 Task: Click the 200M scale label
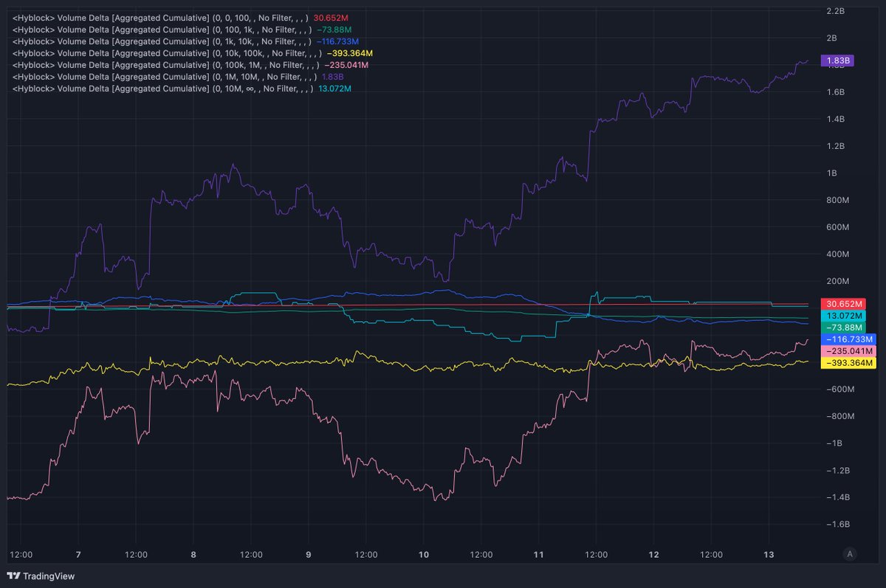click(x=839, y=282)
